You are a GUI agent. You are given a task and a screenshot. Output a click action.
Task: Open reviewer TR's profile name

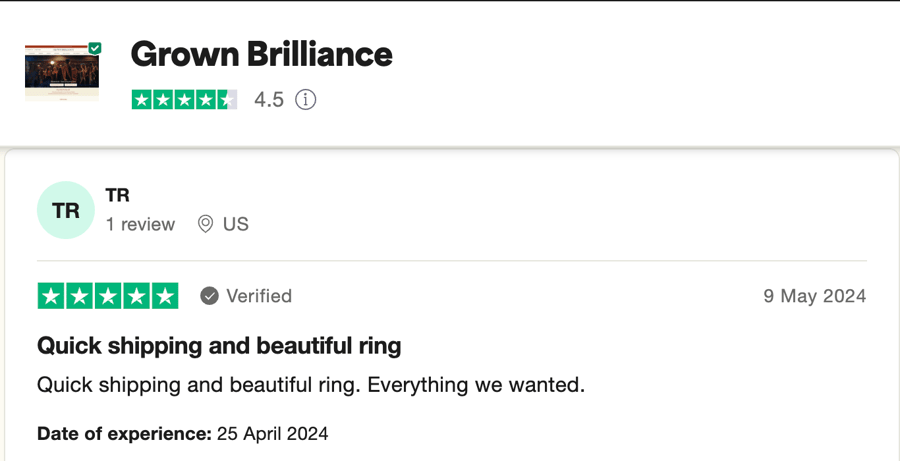coord(118,195)
